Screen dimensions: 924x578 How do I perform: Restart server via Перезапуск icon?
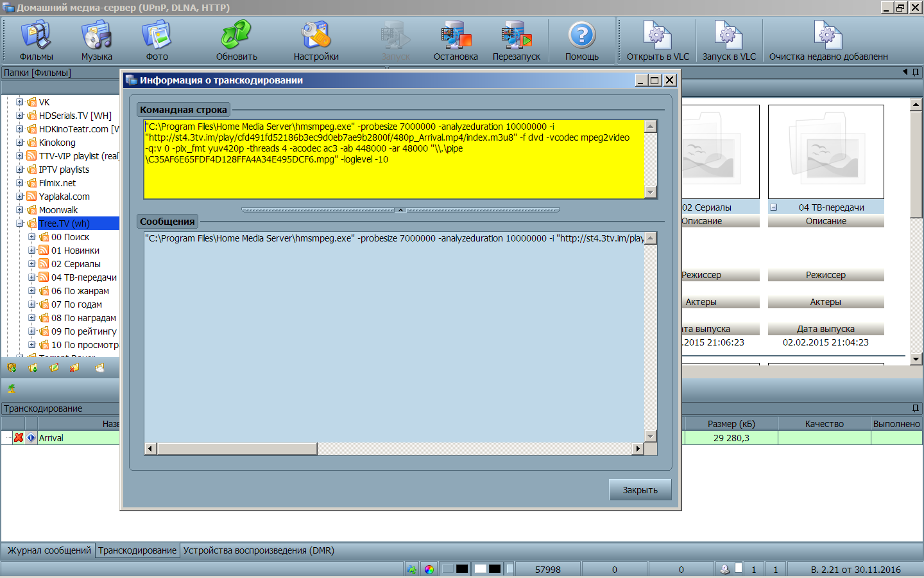pyautogui.click(x=517, y=40)
